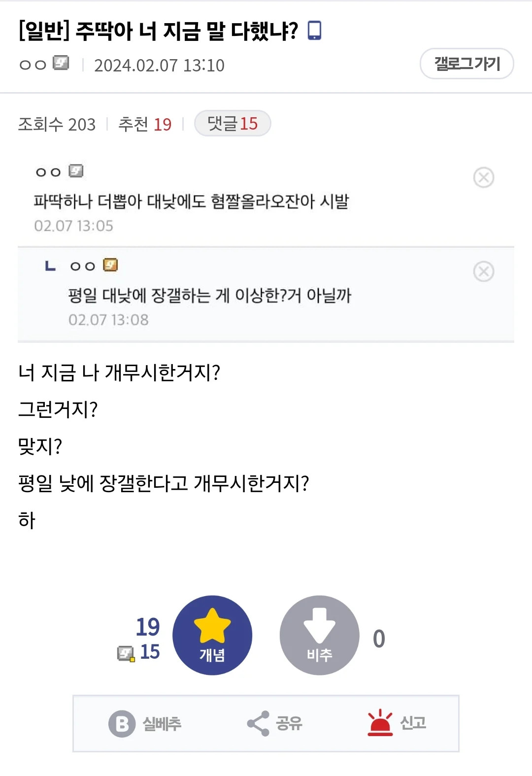Click the post title text
532x776 pixels.
[x=159, y=31]
